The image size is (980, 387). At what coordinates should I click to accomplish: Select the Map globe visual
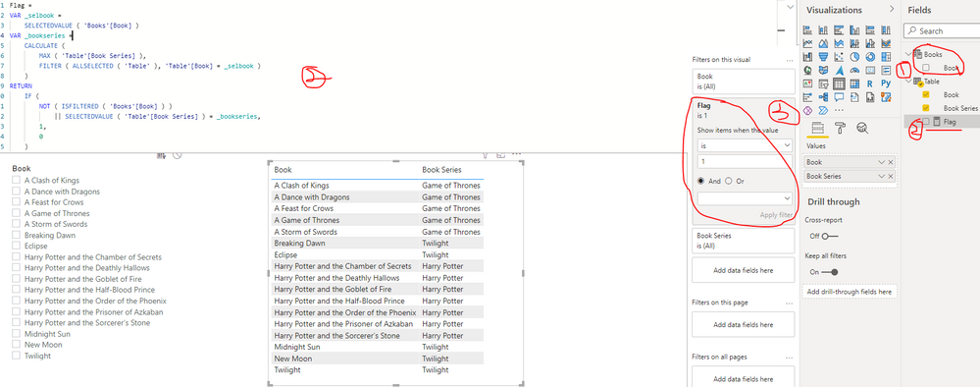coord(807,70)
